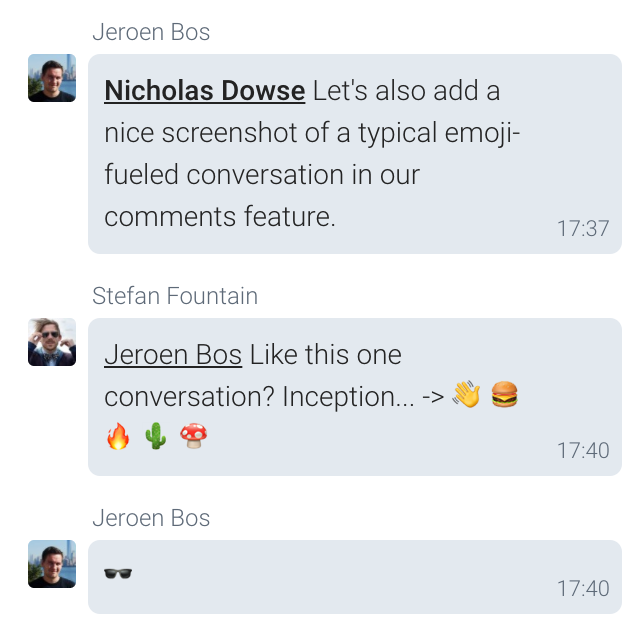This screenshot has width=640, height=638.
Task: Click the waving hand emoji
Action: pyautogui.click(x=466, y=396)
